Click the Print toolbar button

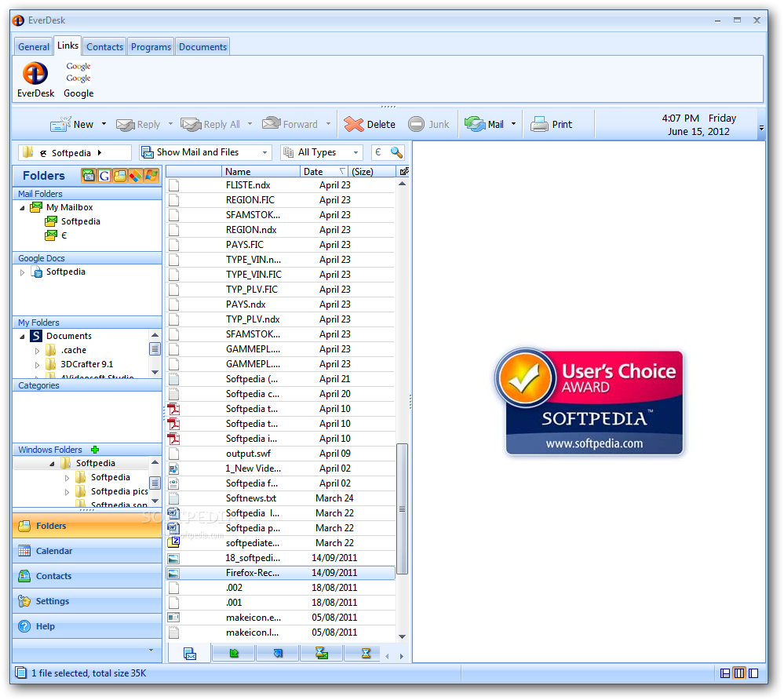(552, 124)
